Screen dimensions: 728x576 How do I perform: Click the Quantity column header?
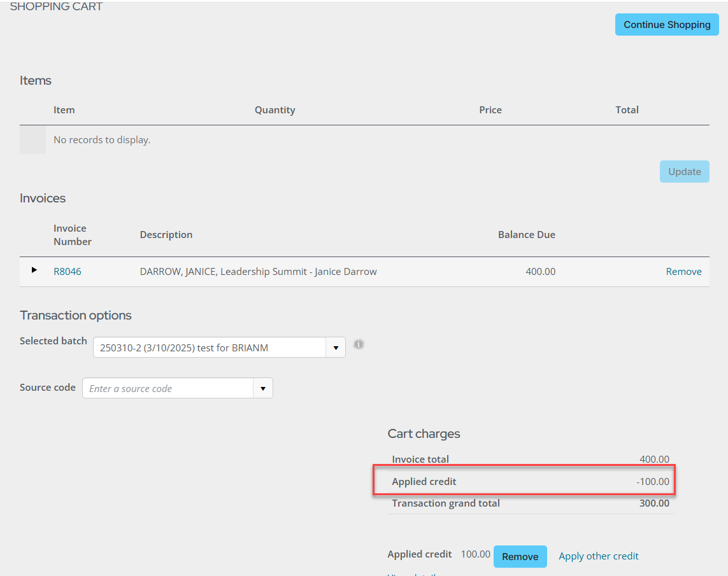tap(275, 110)
